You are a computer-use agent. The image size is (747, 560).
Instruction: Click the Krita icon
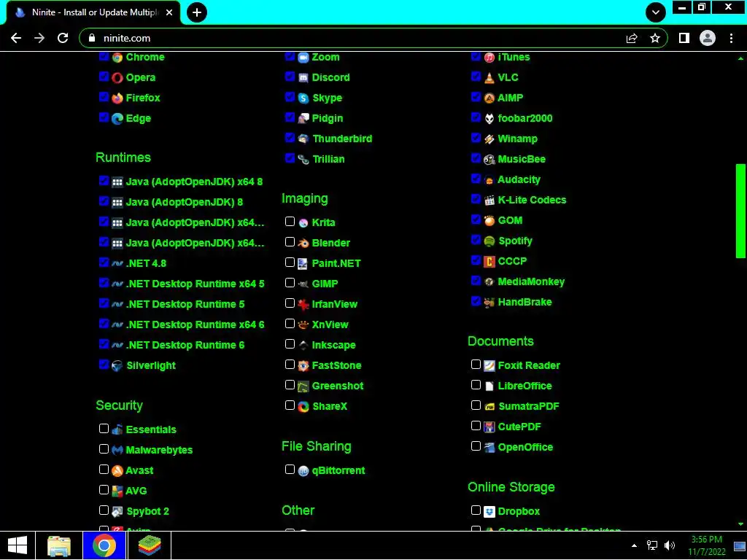(303, 223)
